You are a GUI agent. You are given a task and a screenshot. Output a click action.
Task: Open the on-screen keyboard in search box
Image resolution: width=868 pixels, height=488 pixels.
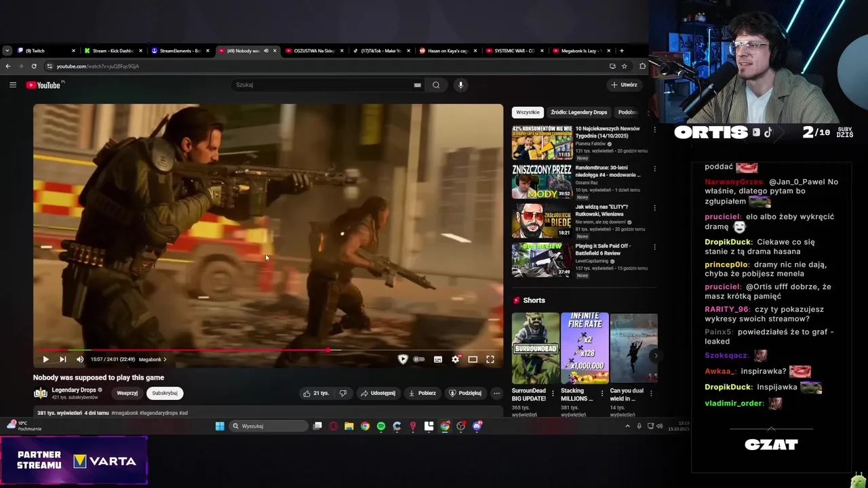[417, 85]
